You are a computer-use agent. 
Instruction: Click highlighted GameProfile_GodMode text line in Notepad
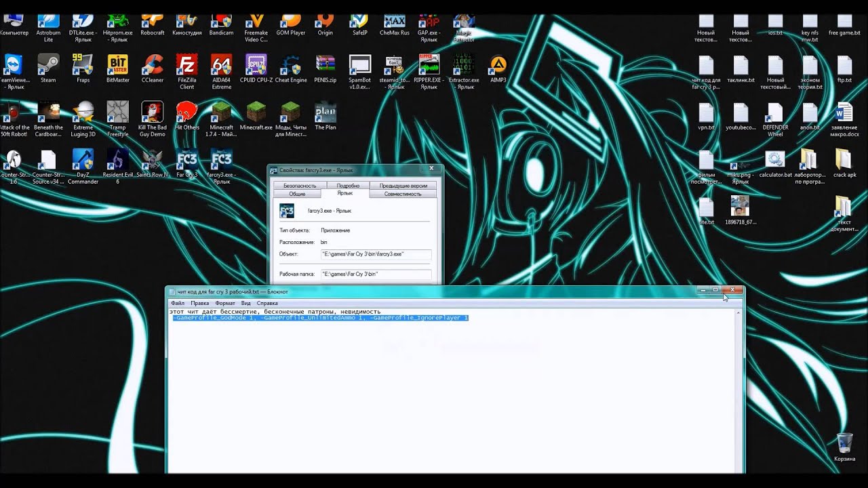[320, 318]
